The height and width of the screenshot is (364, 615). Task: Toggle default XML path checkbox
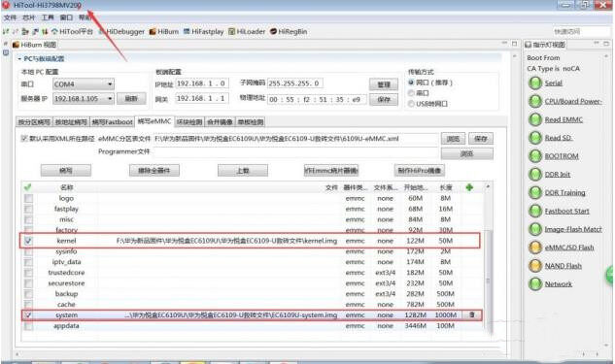coord(24,138)
